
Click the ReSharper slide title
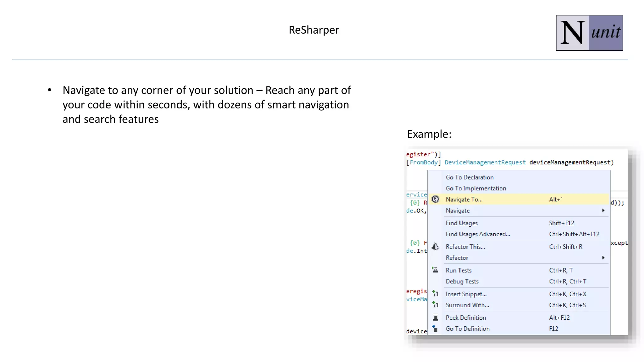314,30
